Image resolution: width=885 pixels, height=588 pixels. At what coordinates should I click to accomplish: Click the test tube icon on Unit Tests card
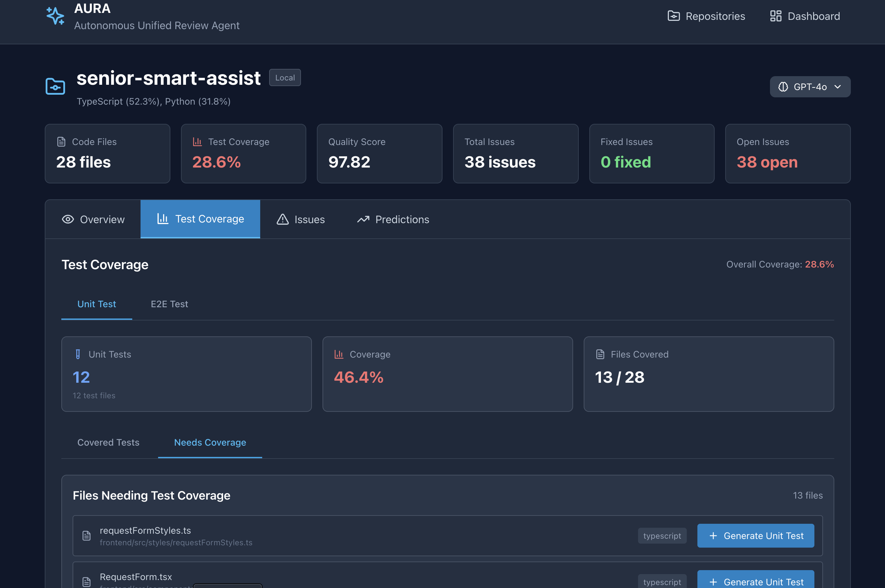coord(78,354)
